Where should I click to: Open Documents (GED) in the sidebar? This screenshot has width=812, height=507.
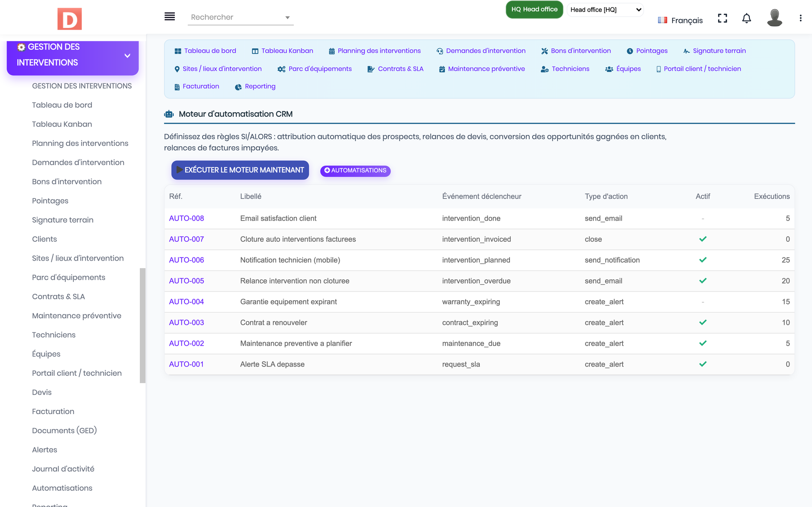point(64,431)
